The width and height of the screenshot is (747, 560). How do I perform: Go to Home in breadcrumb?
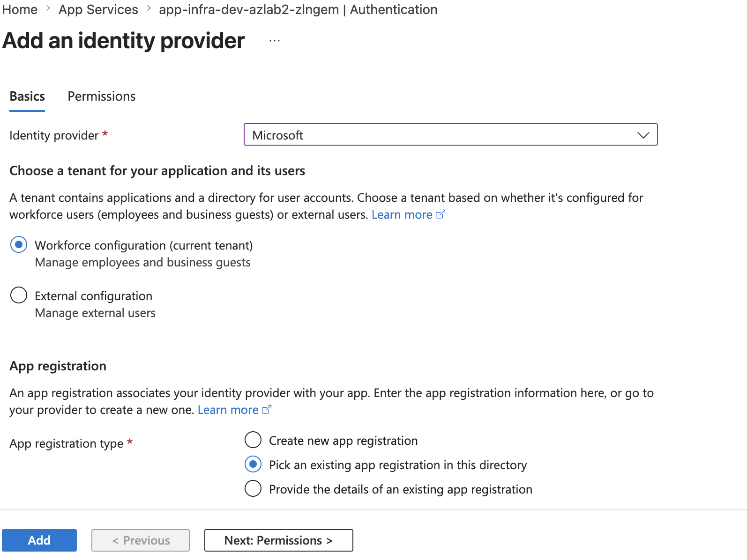click(20, 9)
